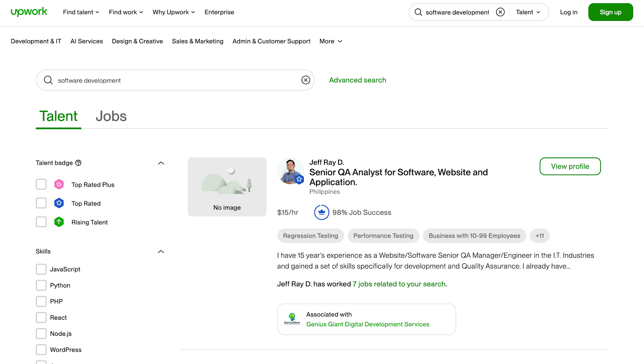The image size is (644, 364).
Task: Click the Rising Talent arrow badge icon
Action: pyautogui.click(x=59, y=222)
